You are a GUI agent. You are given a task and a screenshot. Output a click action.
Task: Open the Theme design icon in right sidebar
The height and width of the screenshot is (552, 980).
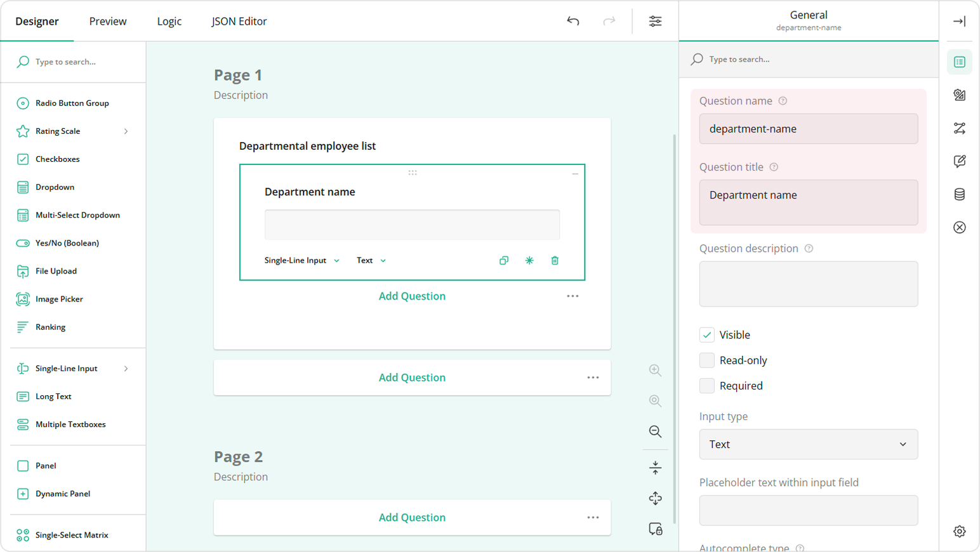coord(960,95)
